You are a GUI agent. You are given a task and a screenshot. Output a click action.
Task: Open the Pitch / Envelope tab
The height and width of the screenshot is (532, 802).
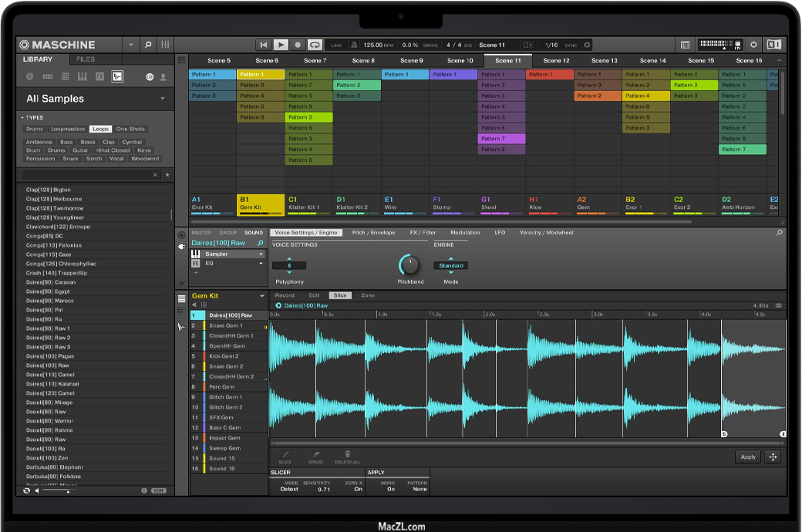(x=373, y=233)
